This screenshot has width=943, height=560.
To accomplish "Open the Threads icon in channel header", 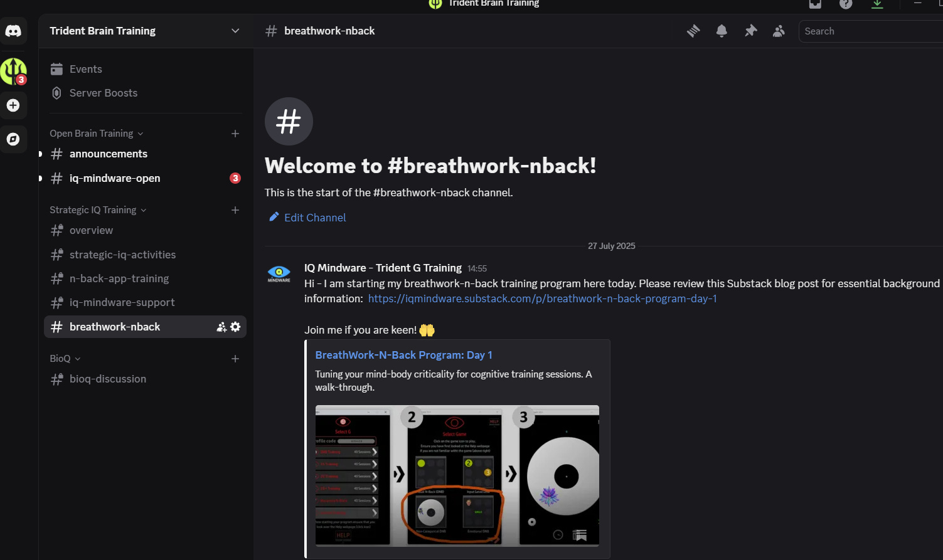I will 693,31.
